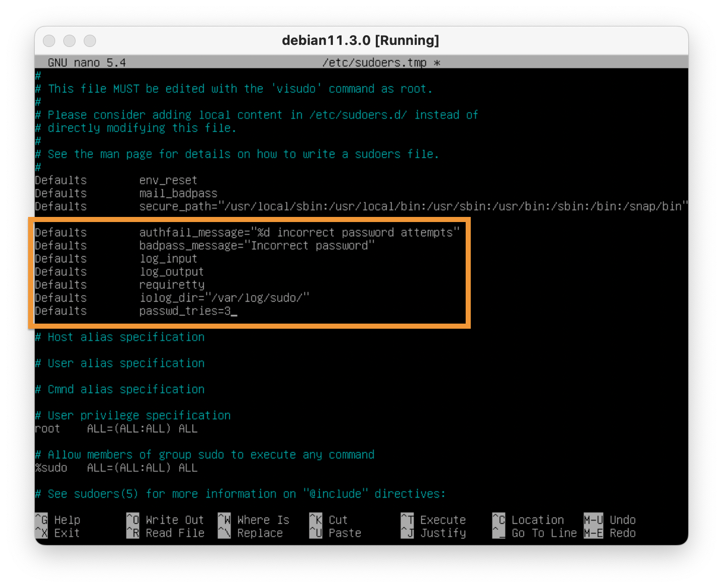Screen dimensions: 723x588
Task: Click the ^J Justify shortcut
Action: click(x=433, y=533)
